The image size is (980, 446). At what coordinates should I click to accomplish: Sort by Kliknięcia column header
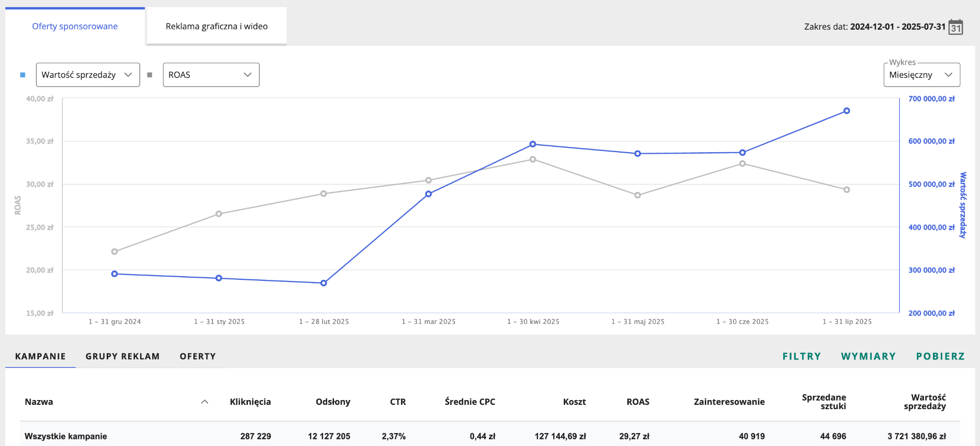250,402
